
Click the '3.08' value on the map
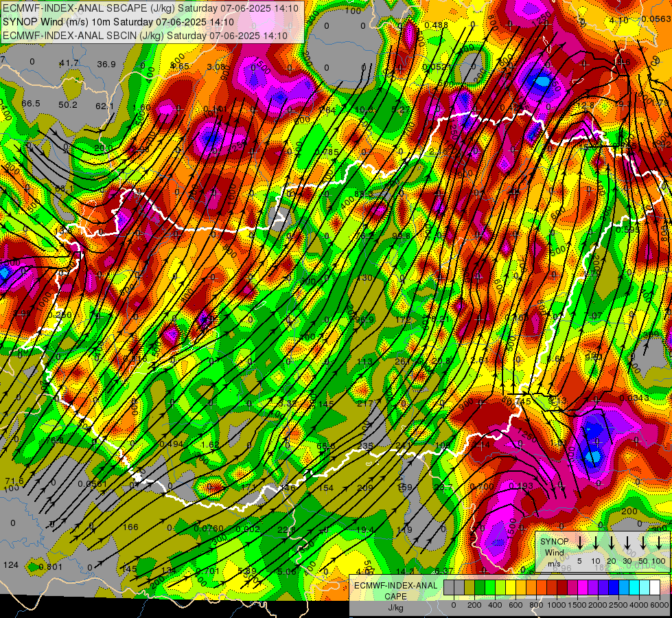[x=216, y=67]
